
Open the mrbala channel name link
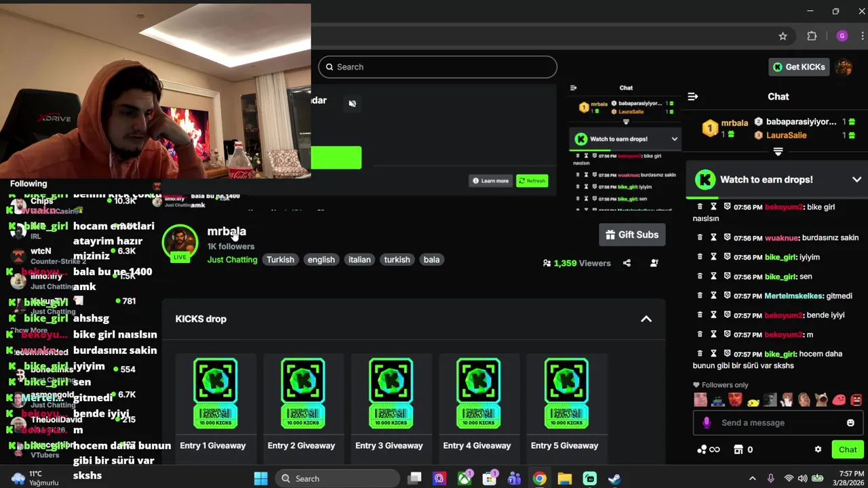[226, 231]
